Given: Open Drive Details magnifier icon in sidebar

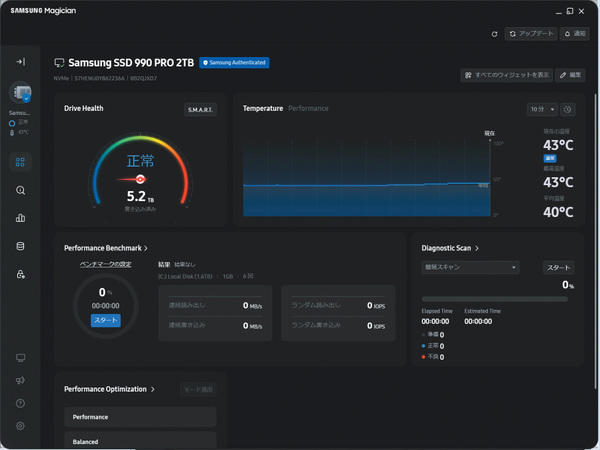Looking at the screenshot, I should point(21,190).
